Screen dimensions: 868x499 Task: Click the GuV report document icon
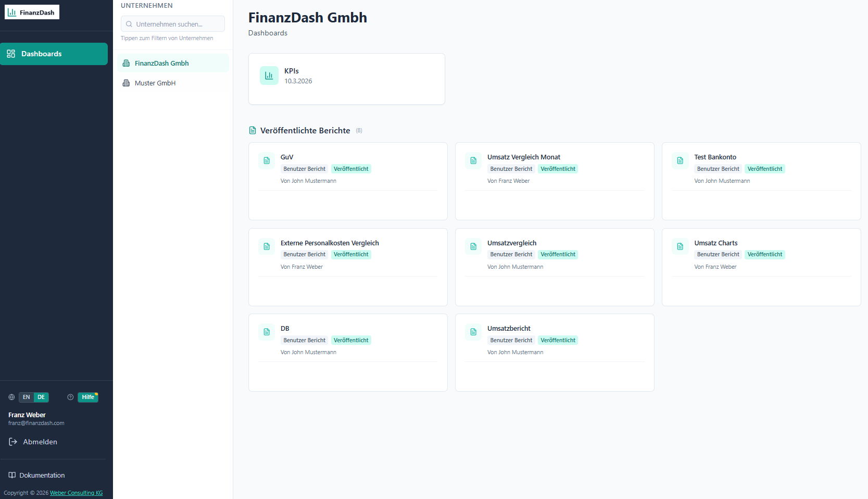pos(267,160)
